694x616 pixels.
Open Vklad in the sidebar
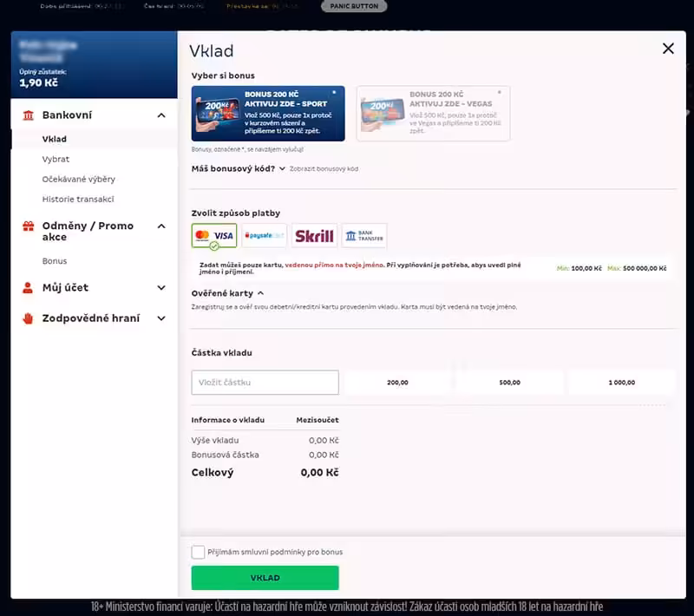pos(55,139)
